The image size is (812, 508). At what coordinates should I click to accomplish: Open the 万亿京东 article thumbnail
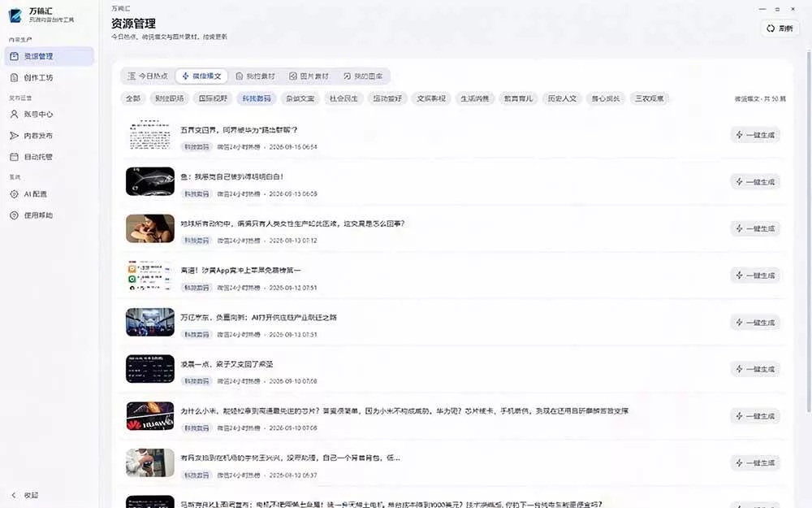point(150,323)
